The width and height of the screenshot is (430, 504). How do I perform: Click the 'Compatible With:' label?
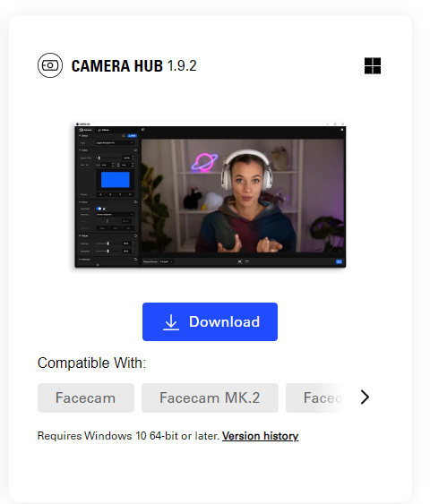coord(91,363)
